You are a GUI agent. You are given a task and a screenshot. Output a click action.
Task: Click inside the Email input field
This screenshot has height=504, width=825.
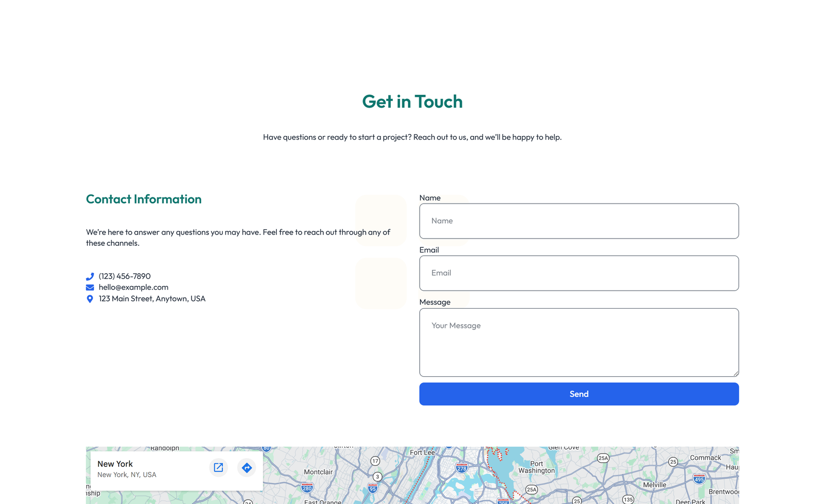[579, 273]
